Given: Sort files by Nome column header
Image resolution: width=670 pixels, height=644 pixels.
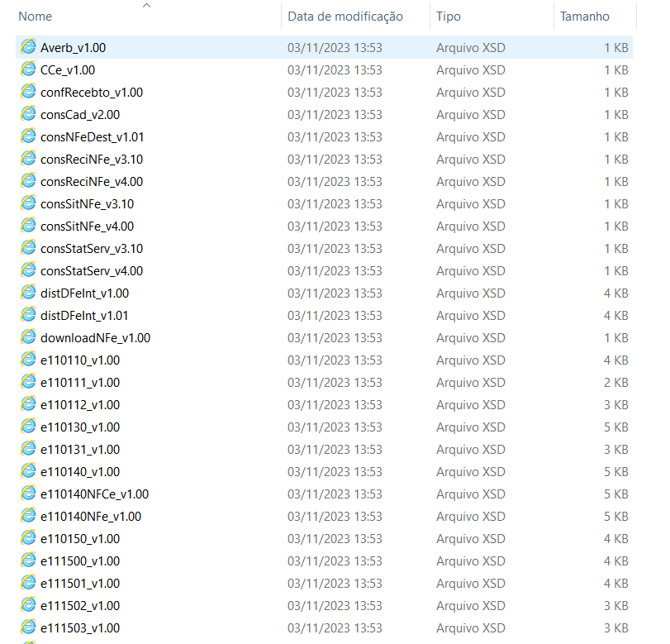Looking at the screenshot, I should 35,17.
